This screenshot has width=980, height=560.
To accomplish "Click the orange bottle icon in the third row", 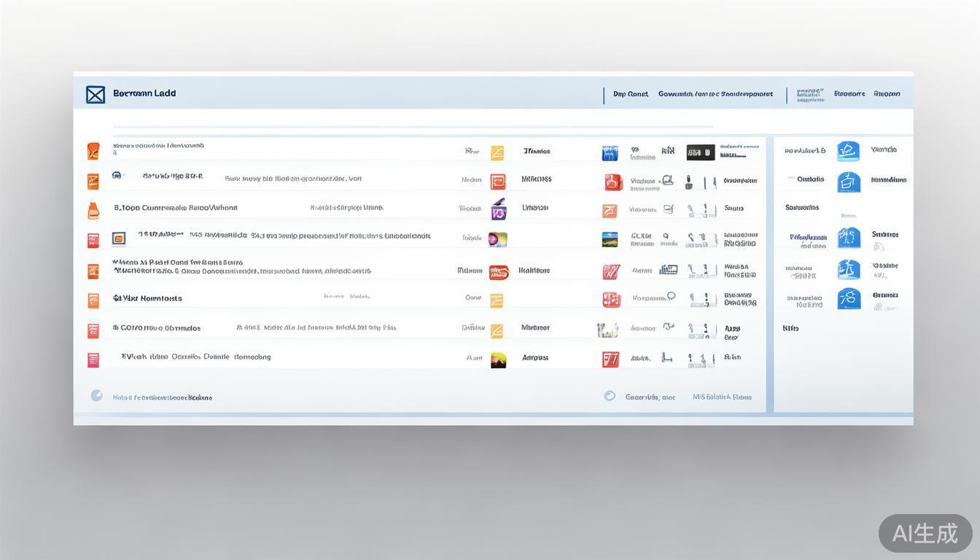I will [93, 210].
